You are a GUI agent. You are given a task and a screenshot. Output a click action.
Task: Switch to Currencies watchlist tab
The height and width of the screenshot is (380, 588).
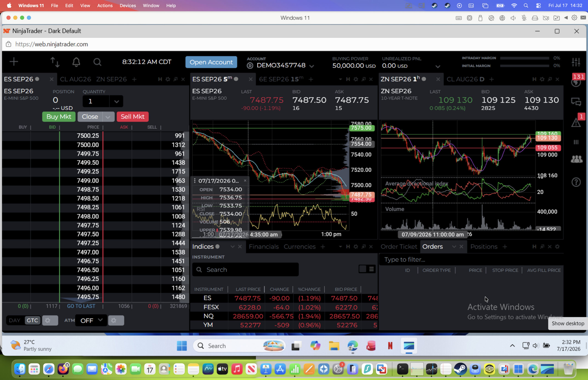[300, 247]
